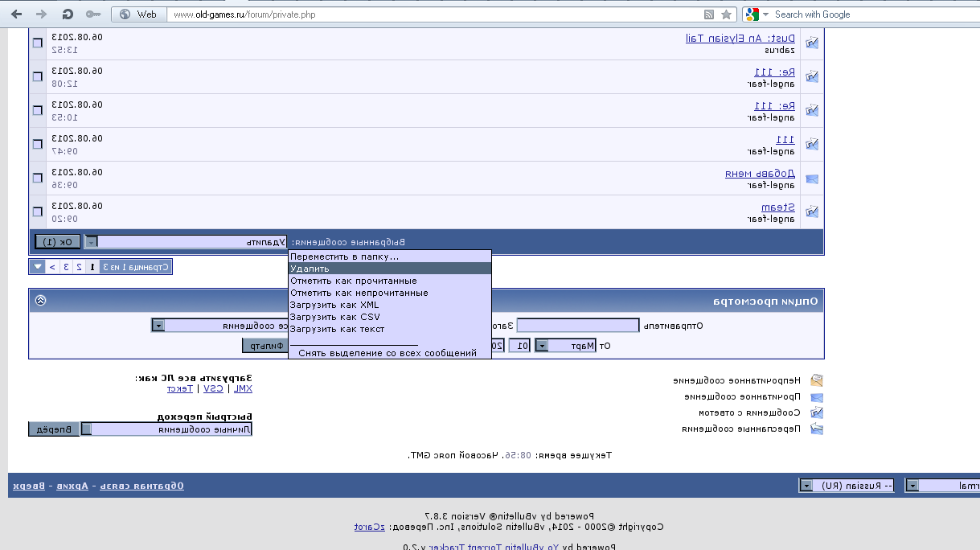Tick the checkbox for the Dust: An Elysian Tail message
This screenshot has height=550, width=980.
(x=37, y=43)
